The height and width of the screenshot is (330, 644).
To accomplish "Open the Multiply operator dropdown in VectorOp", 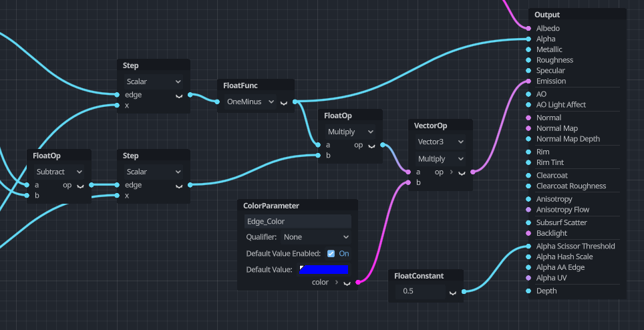I will [x=441, y=159].
